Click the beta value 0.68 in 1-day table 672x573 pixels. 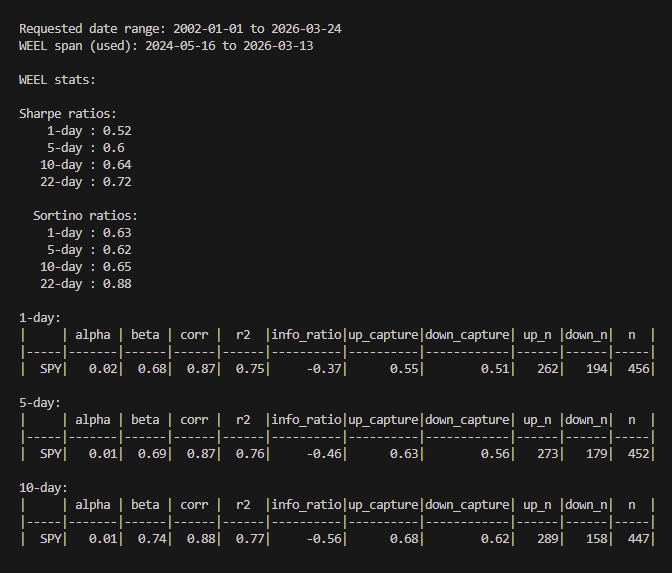coord(152,369)
